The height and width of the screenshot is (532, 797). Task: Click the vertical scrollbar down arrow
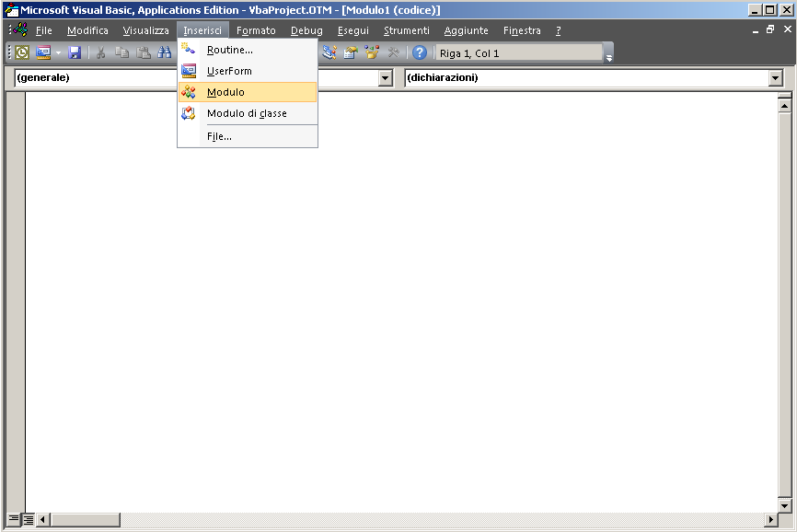click(x=784, y=505)
